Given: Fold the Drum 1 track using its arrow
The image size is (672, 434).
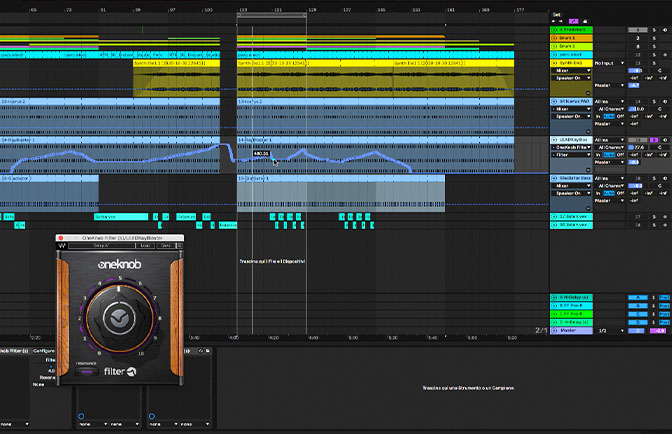Looking at the screenshot, I should (x=554, y=38).
